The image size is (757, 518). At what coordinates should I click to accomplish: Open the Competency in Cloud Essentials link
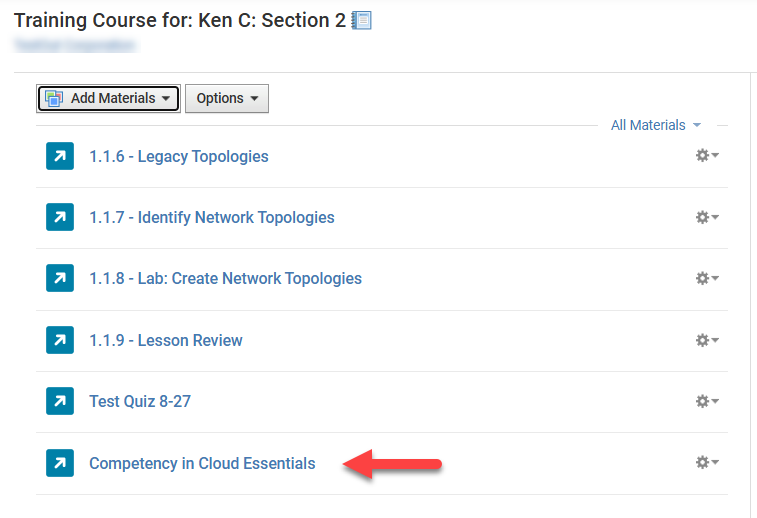[202, 463]
